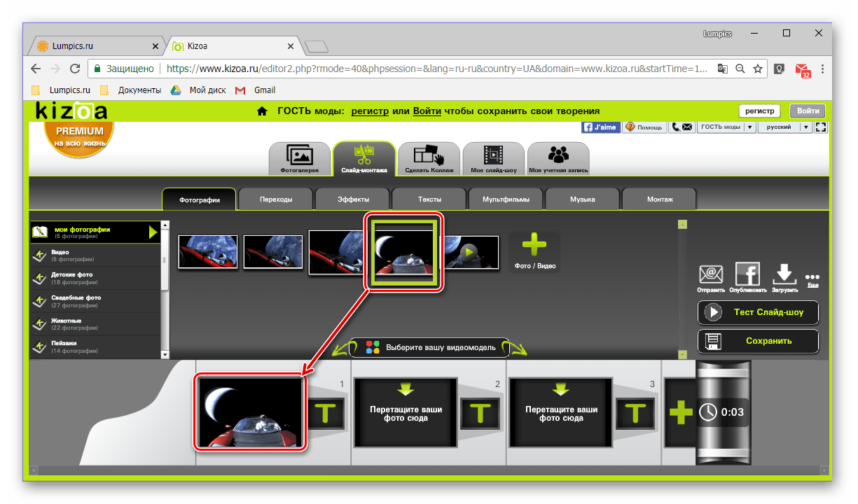Click the Войти link in header

pyautogui.click(x=427, y=111)
